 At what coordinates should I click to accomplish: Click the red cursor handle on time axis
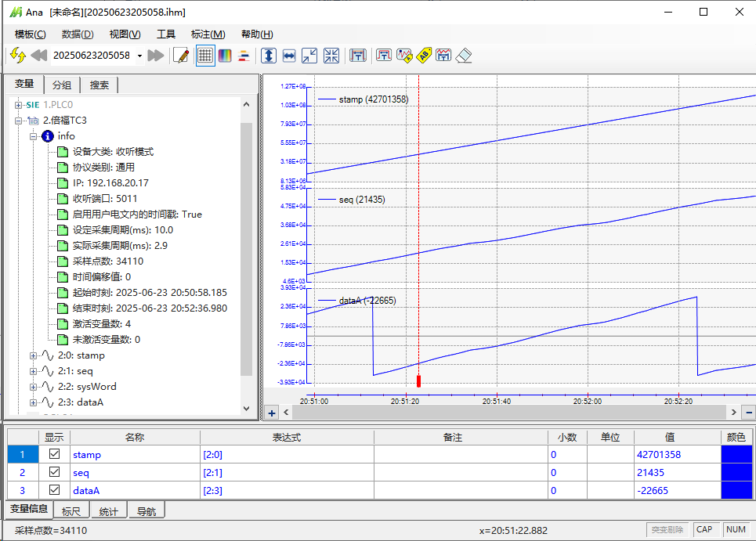(418, 381)
